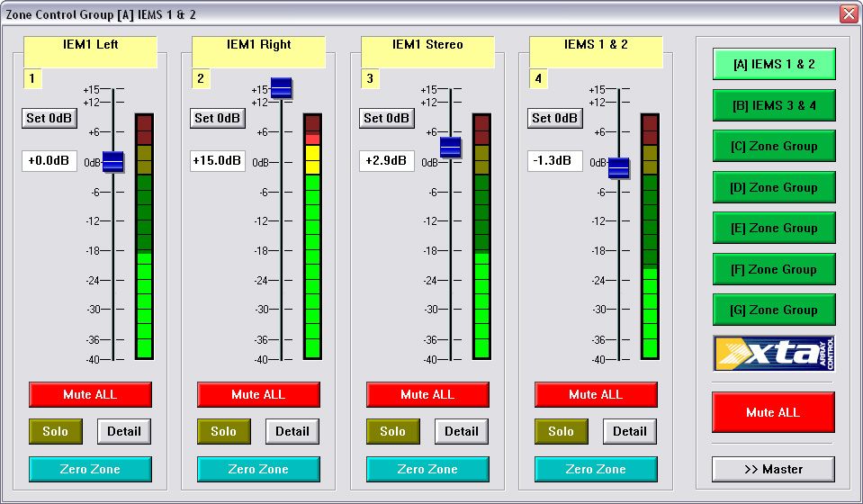
Task: Click the XTA Array Control logo
Action: (x=774, y=354)
